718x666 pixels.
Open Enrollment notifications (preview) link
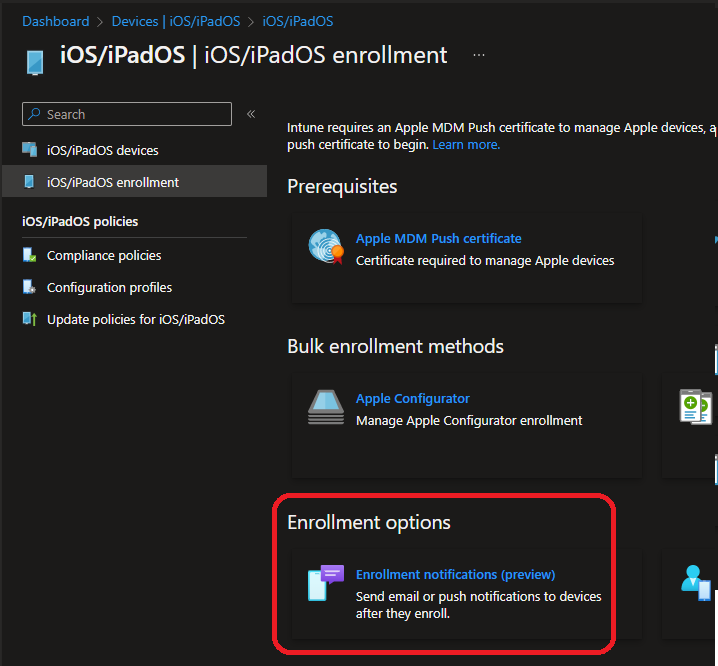click(x=456, y=574)
